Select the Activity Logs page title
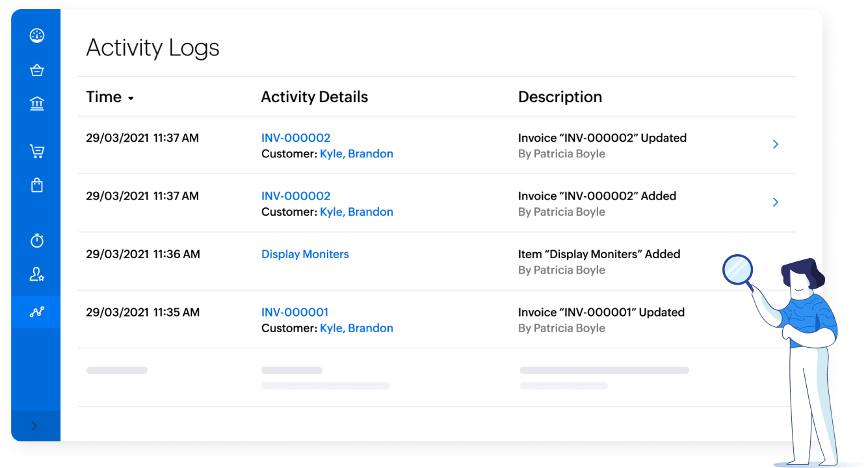This screenshot has width=868, height=468. [152, 47]
